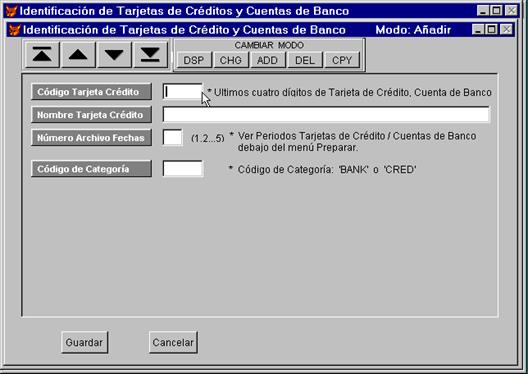Go to the last record arrow icon
Viewport: 528px width, 374px height.
pyautogui.click(x=150, y=55)
